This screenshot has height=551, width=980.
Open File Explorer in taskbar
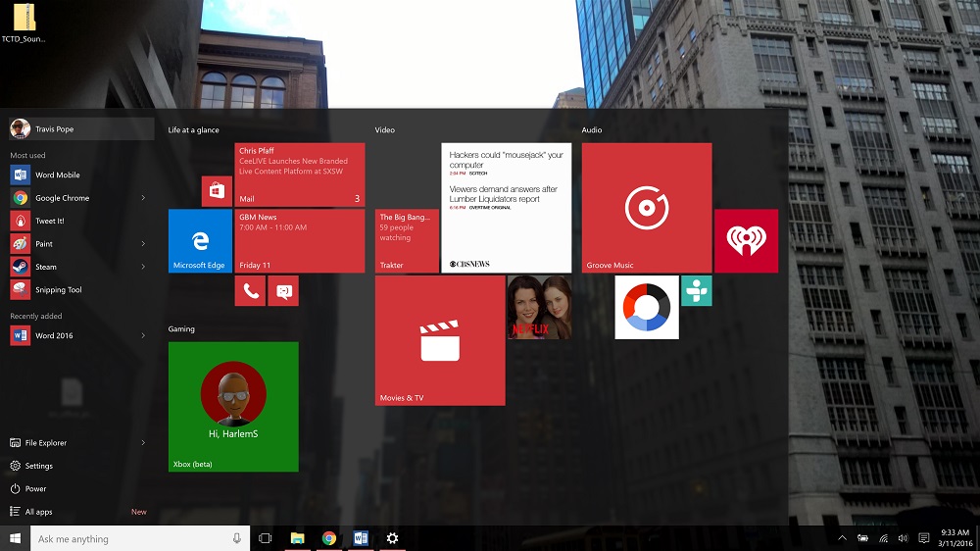(297, 538)
